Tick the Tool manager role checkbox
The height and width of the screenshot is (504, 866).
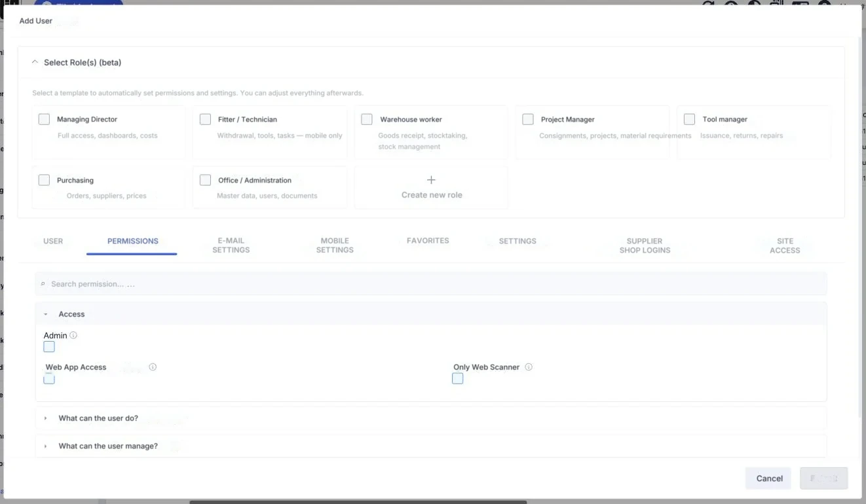[689, 119]
